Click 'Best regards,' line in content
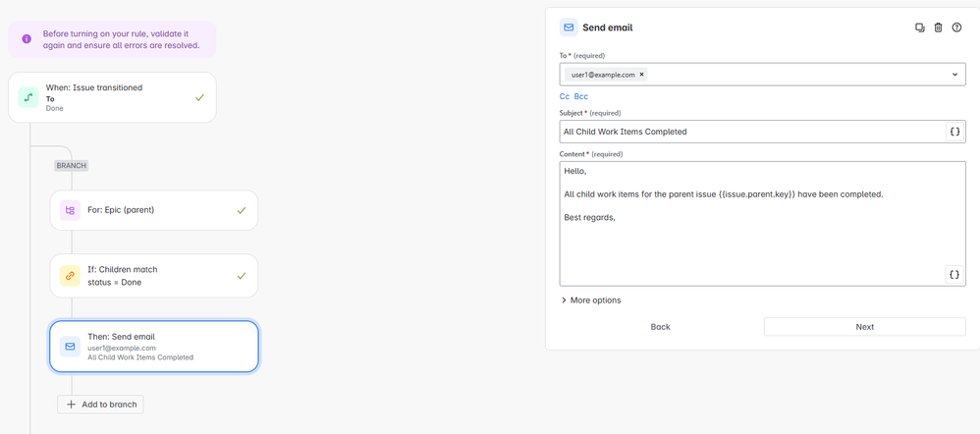Viewport: 980px width, 434px height. pos(590,217)
